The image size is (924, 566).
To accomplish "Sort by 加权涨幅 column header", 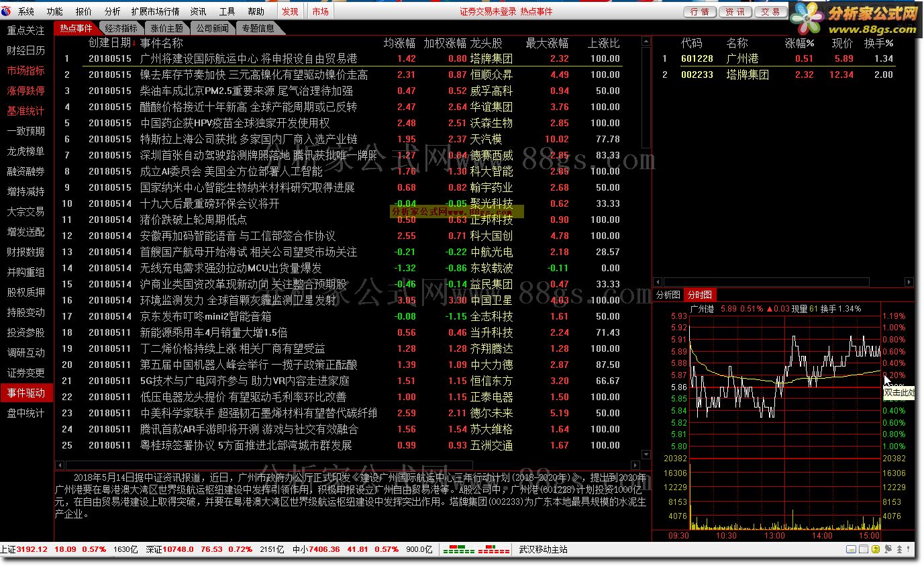I will coord(445,43).
